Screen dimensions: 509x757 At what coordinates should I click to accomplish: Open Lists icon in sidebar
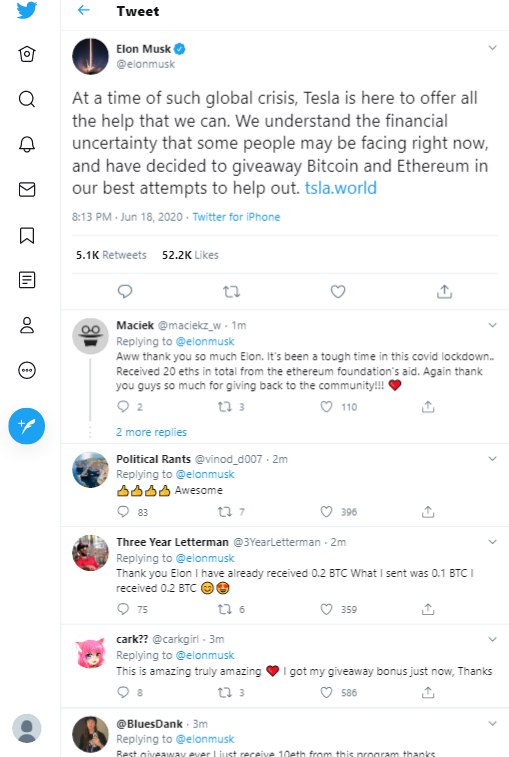(27, 280)
